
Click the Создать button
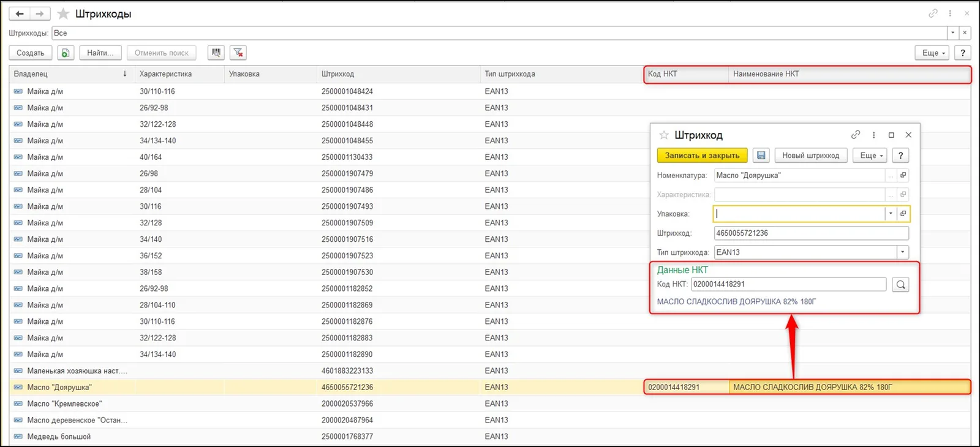click(31, 53)
